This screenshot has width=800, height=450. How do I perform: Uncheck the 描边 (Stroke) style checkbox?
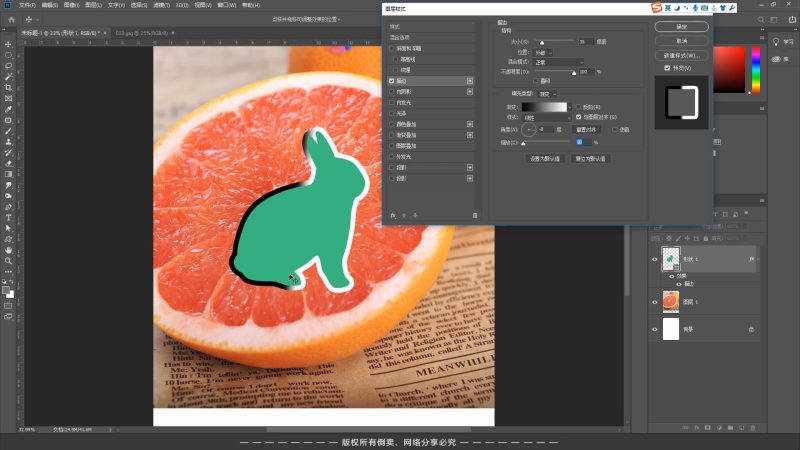pos(392,81)
